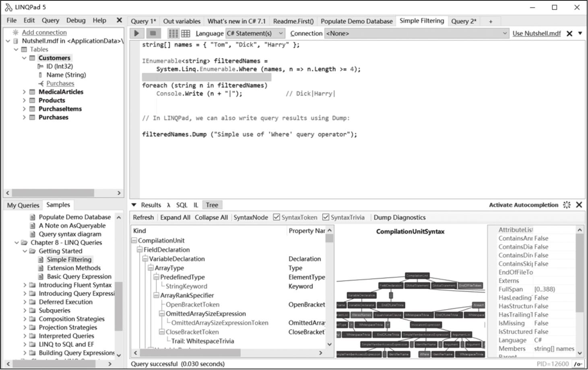Select the StringKeyword tree row

(186, 286)
